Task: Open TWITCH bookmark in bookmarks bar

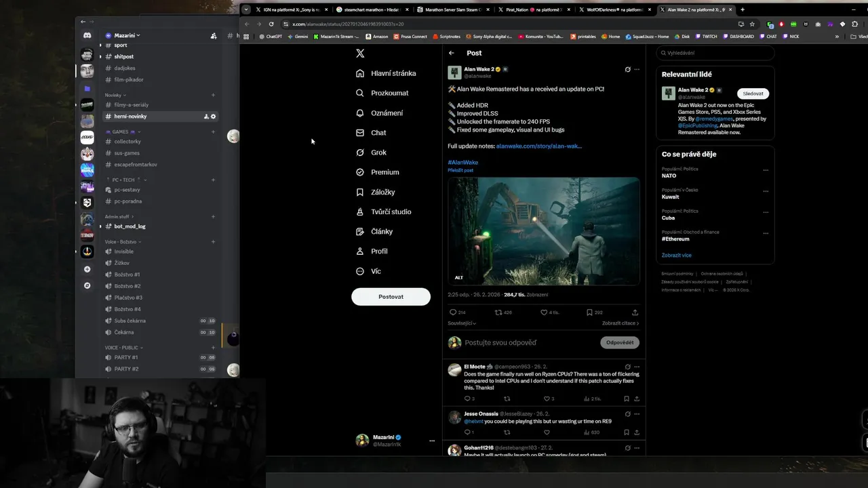Action: click(x=705, y=37)
